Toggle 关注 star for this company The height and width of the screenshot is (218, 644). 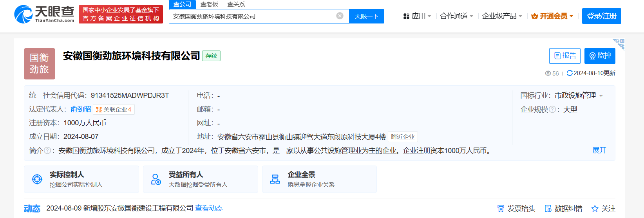[x=603, y=209]
